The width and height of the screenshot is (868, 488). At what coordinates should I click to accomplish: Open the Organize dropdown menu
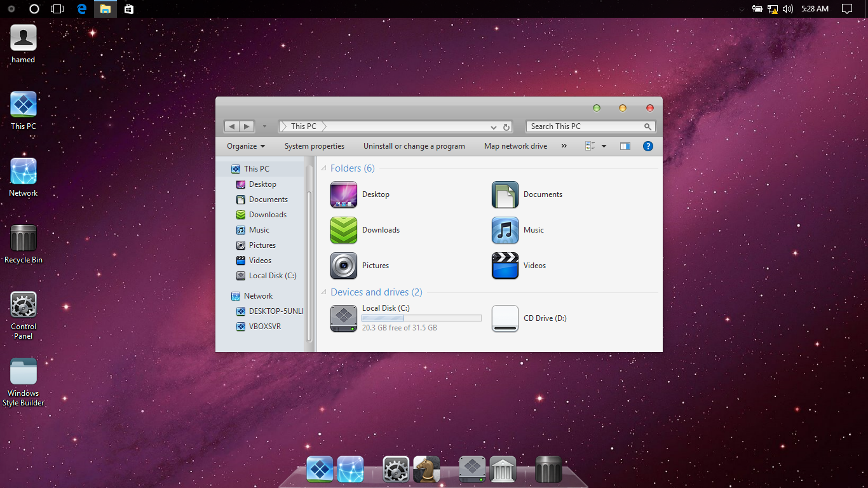(246, 146)
